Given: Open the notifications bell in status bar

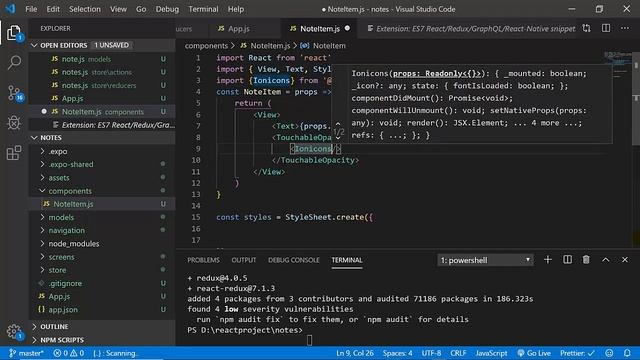Looking at the screenshot, I should point(627,353).
